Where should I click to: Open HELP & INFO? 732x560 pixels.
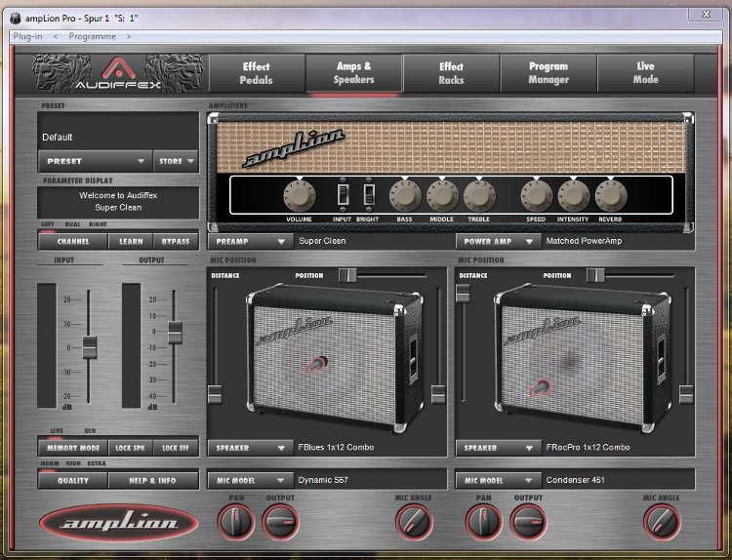tap(153, 480)
